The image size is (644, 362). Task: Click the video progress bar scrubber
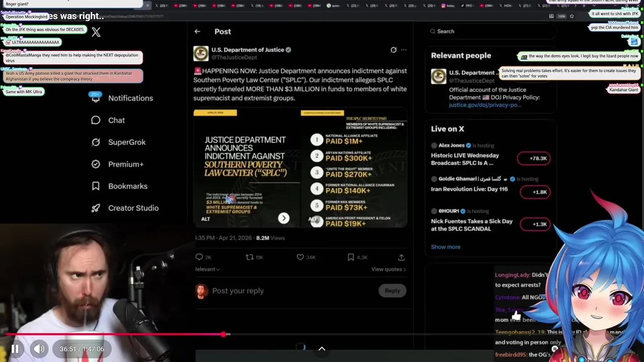pyautogui.click(x=224, y=334)
